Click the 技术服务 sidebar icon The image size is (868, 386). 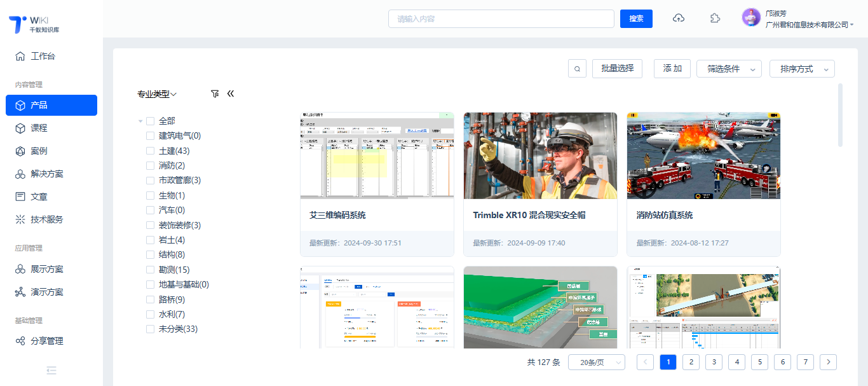tap(20, 219)
